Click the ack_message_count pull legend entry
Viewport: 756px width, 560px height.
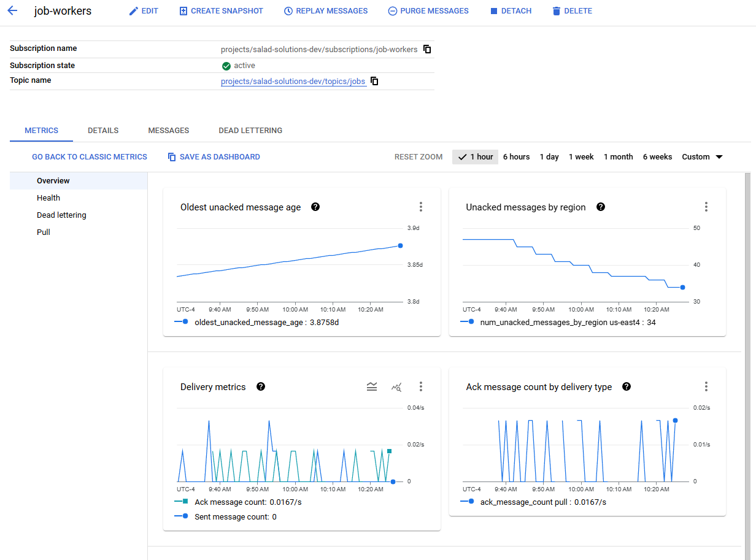coord(533,502)
